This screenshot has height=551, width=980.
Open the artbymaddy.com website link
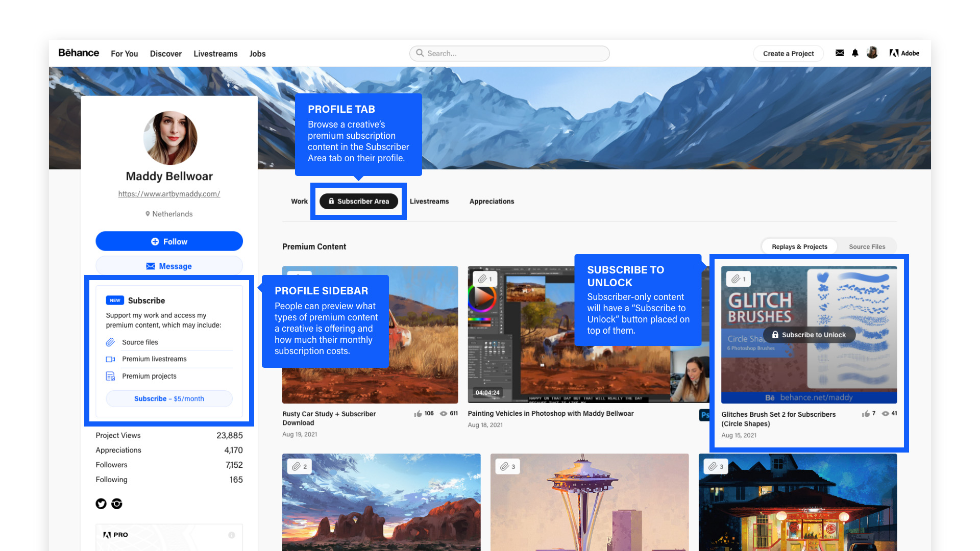click(x=169, y=194)
